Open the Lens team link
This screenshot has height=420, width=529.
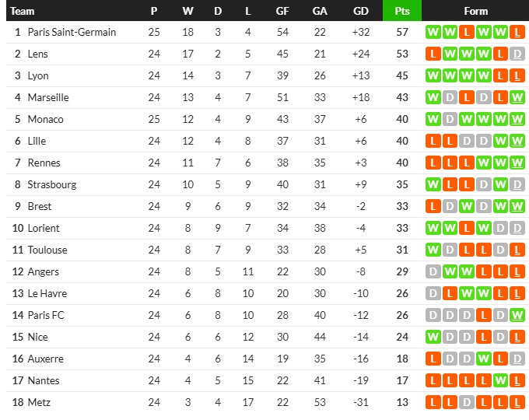click(x=39, y=54)
